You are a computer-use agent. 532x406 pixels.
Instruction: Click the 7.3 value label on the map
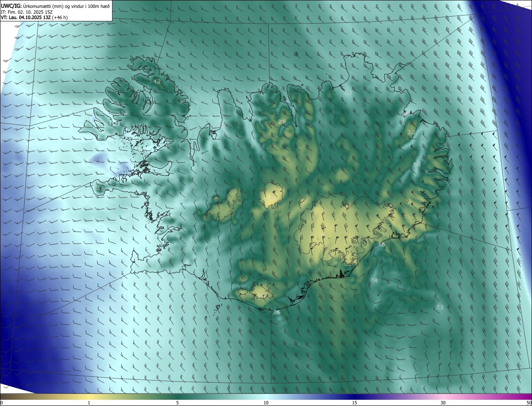click(440, 308)
